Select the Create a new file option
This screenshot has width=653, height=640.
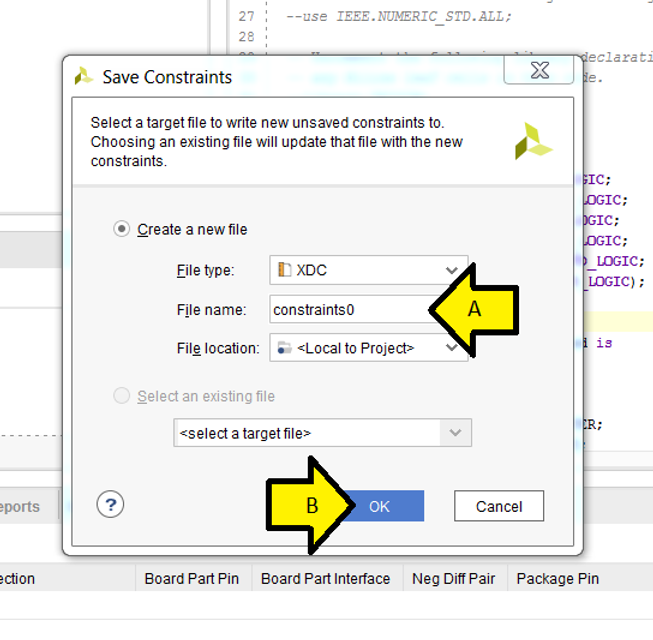(x=121, y=229)
